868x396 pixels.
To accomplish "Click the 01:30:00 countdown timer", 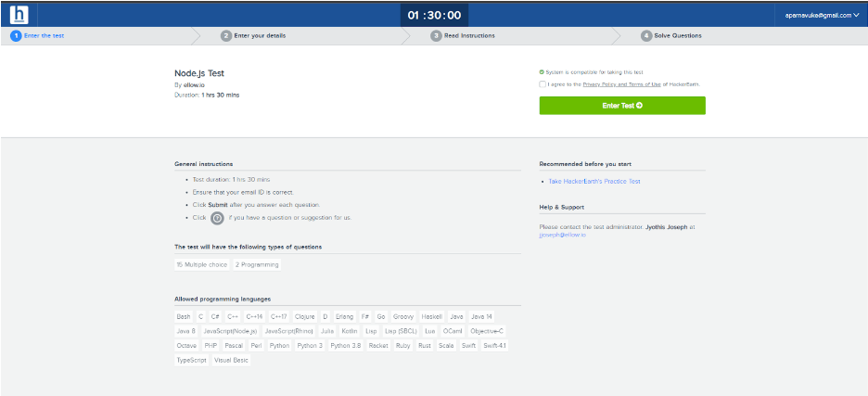I will click(434, 15).
